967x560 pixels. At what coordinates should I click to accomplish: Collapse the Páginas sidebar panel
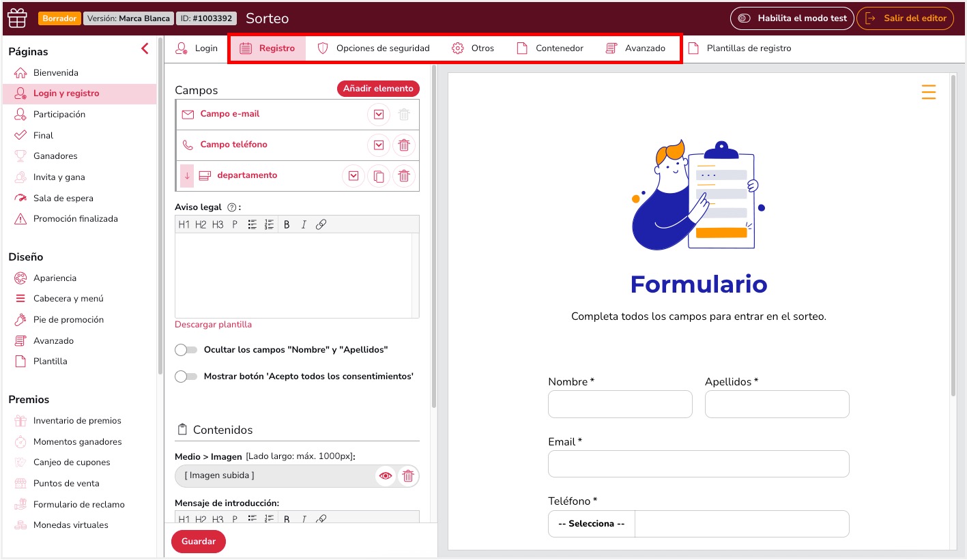145,48
